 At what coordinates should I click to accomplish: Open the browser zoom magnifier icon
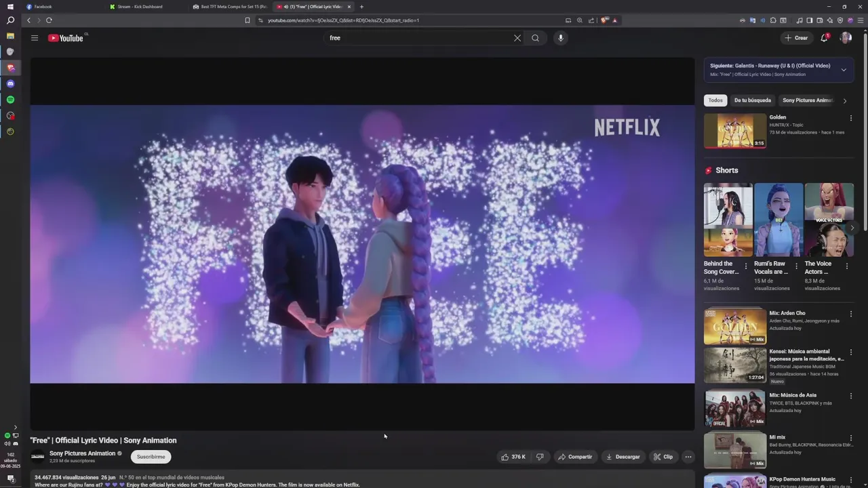tap(580, 20)
